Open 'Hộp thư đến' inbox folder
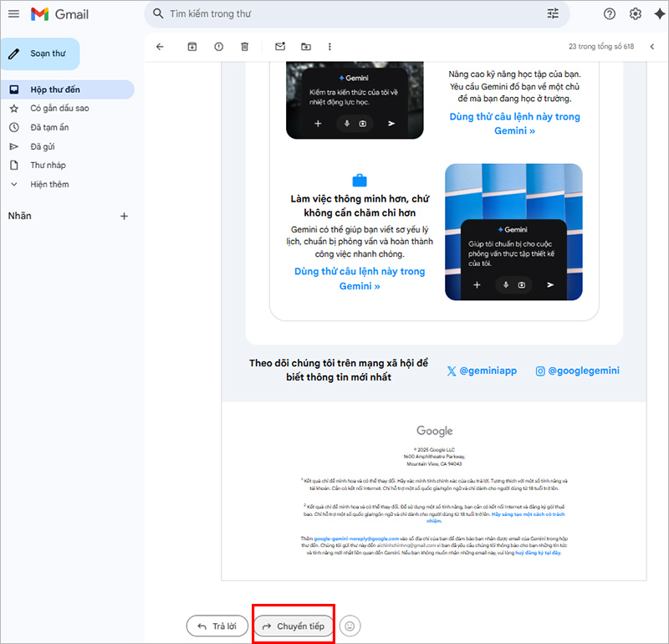This screenshot has width=669, height=644. point(68,89)
